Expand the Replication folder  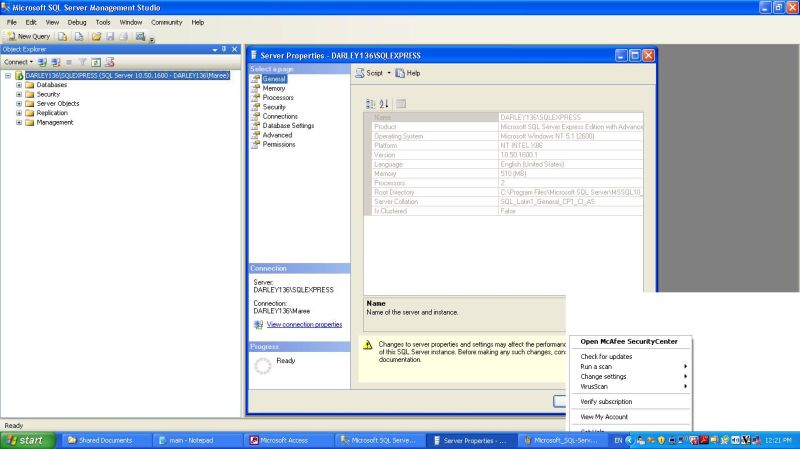(19, 113)
